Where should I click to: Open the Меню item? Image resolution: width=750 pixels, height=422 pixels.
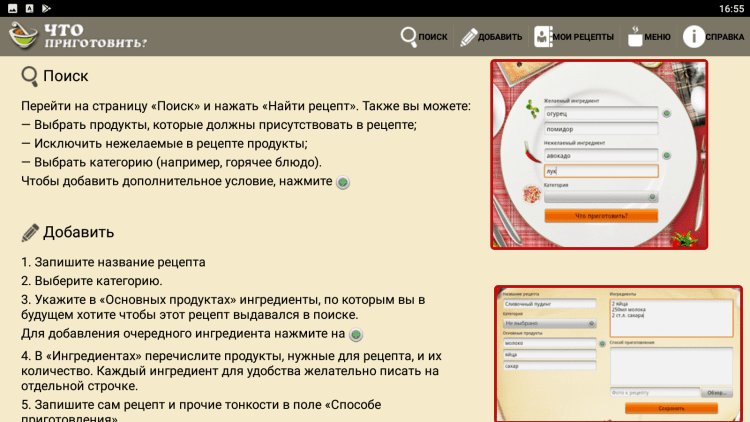coord(657,37)
